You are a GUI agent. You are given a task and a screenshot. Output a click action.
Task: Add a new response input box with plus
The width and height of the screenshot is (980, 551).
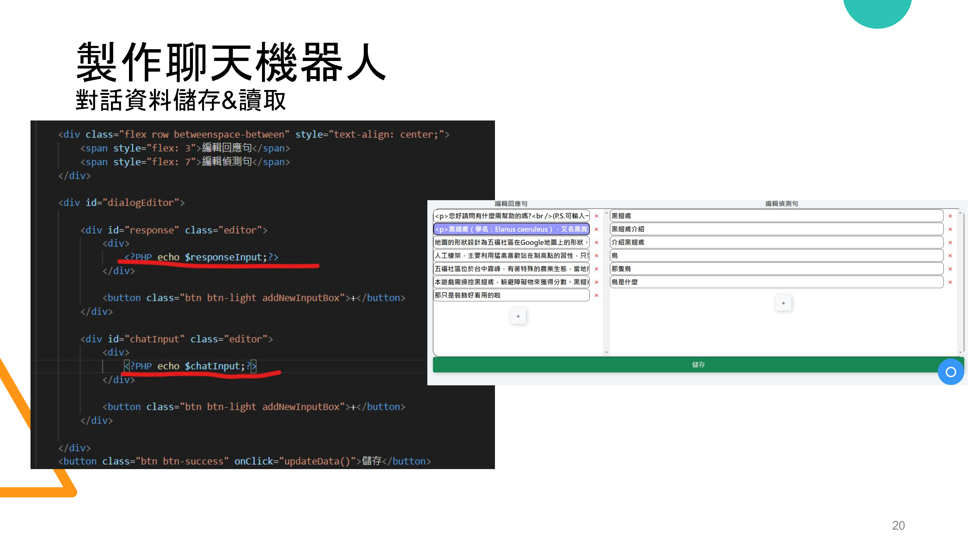click(x=518, y=316)
